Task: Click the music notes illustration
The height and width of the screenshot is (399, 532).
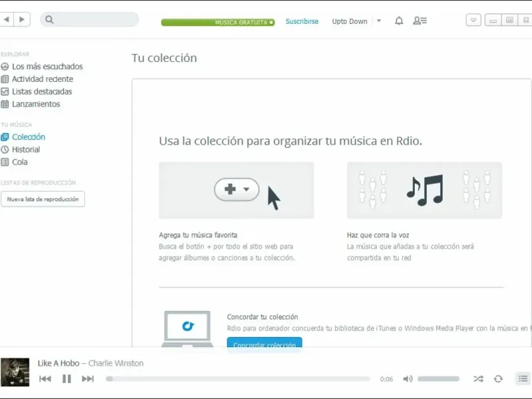Action: coord(425,190)
